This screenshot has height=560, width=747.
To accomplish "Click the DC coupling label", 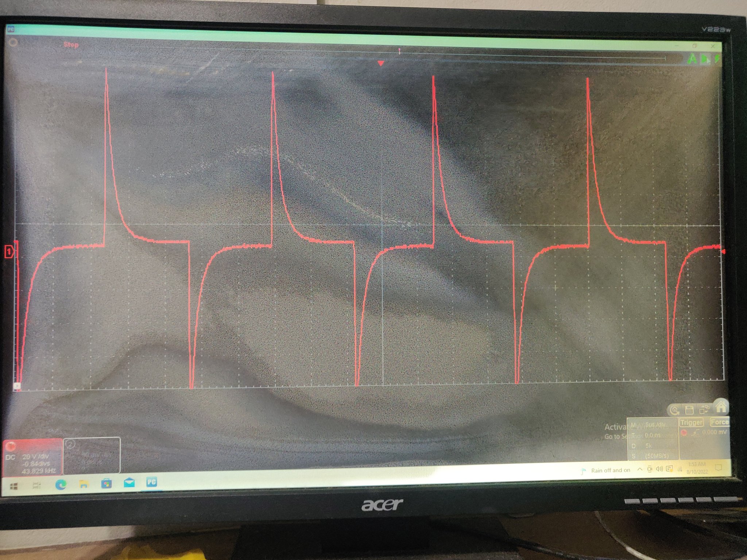I will click(x=11, y=457).
